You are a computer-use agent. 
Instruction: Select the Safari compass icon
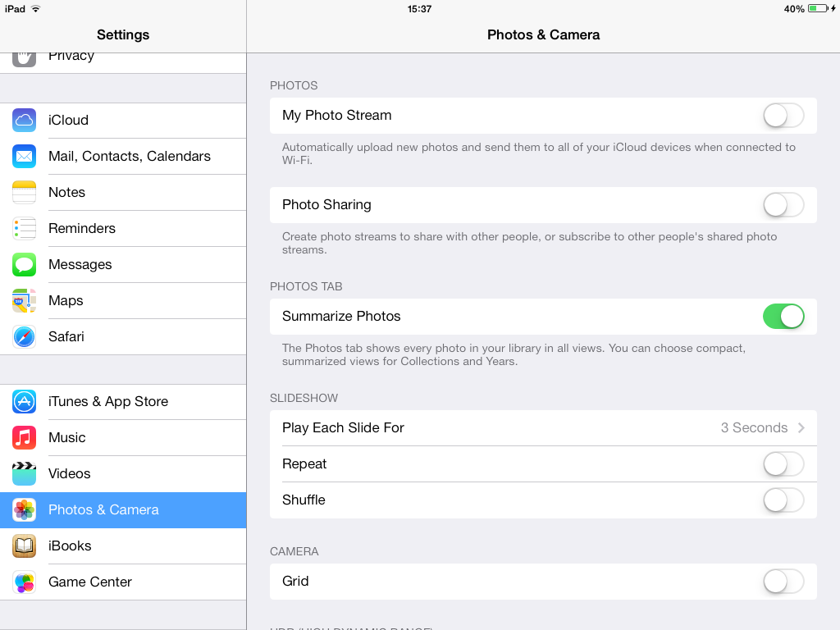coord(24,337)
